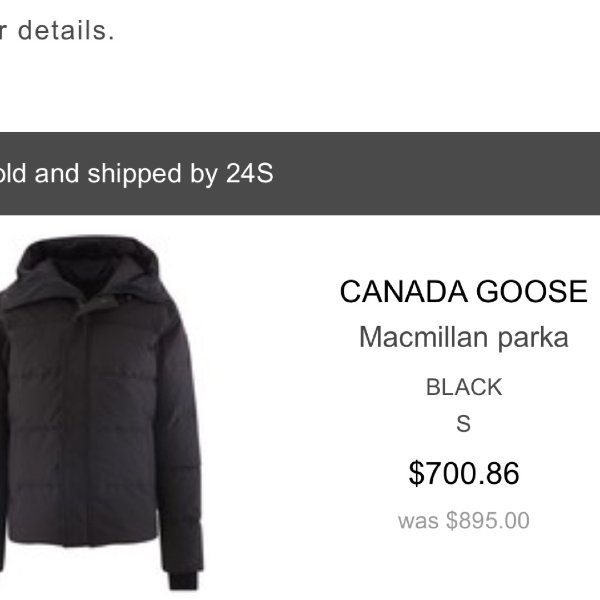
Task: Click the $895.00 amount in gray text
Action: click(488, 521)
